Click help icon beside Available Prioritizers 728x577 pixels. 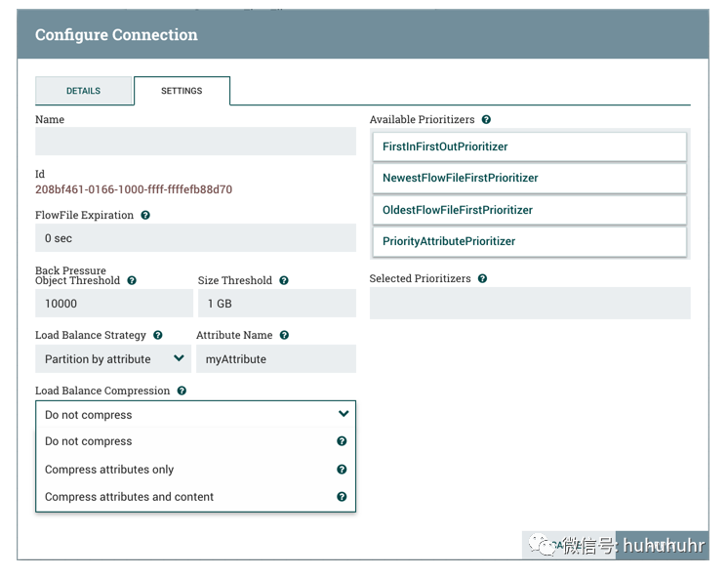(486, 119)
